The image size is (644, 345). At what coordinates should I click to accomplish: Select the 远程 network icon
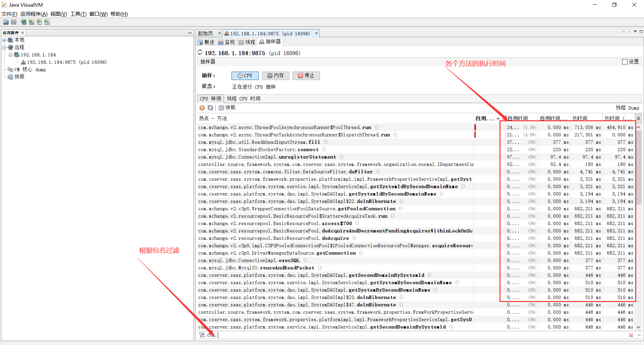(x=10, y=47)
